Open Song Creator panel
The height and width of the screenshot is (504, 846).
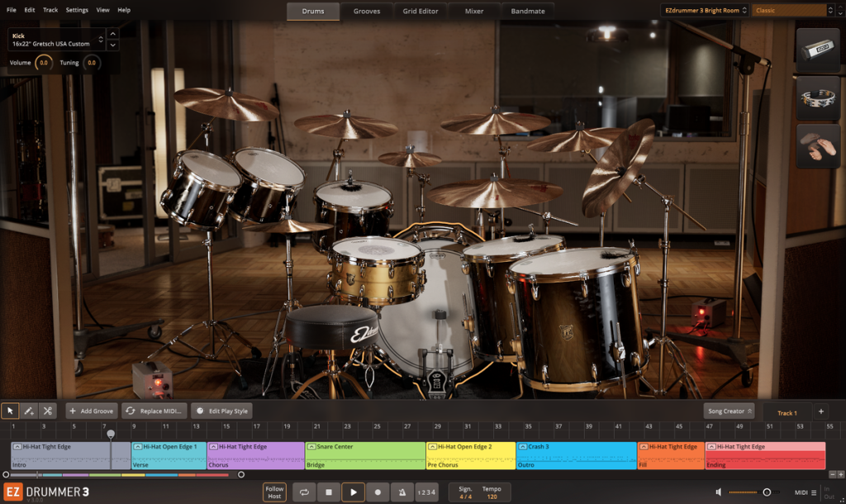coord(728,411)
